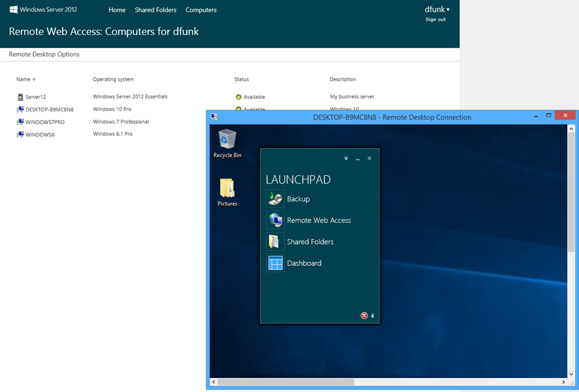
Task: Open the Shared Folders menu item
Action: click(155, 10)
